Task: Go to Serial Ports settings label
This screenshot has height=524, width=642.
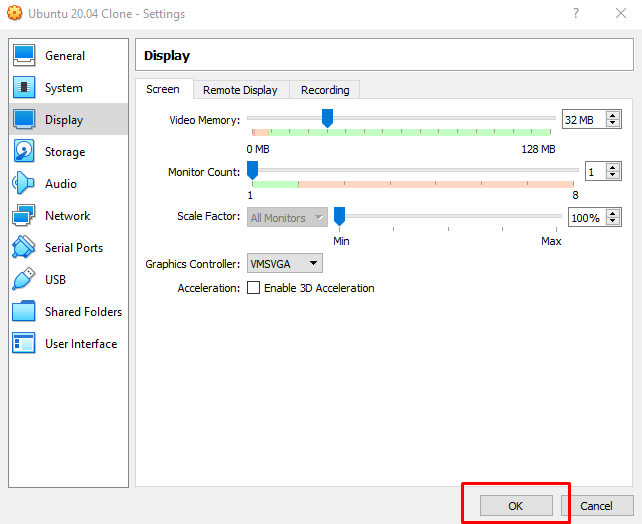Action: click(74, 248)
